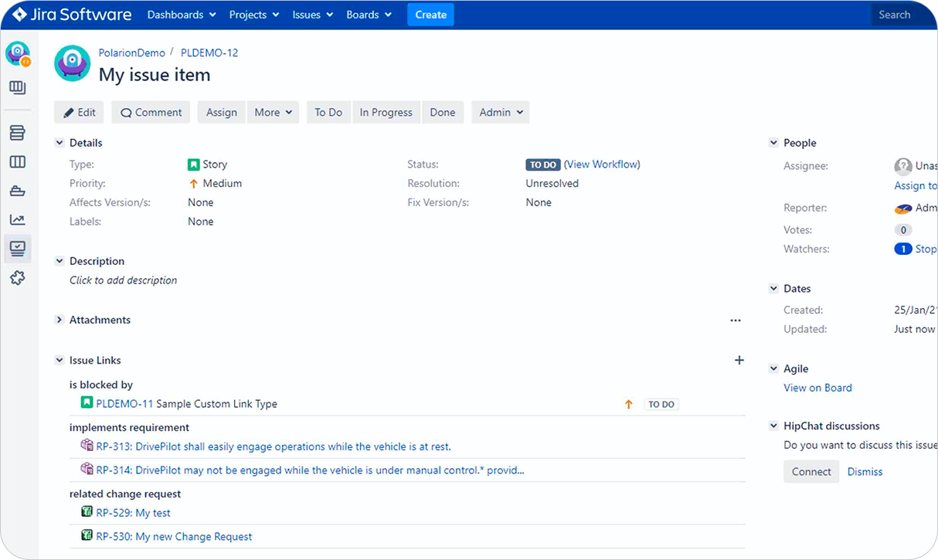Open PLDEMO-12 breadcrumb link
This screenshot has width=938, height=560.
(x=209, y=53)
